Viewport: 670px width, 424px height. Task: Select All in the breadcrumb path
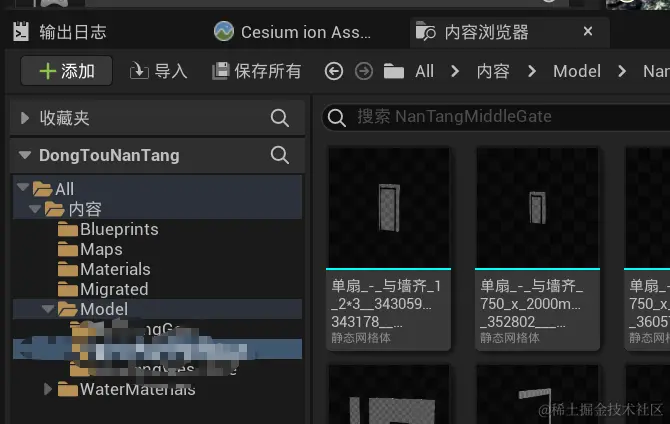424,71
